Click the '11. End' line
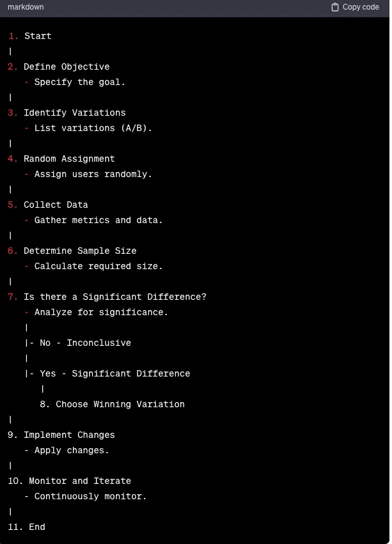The image size is (392, 544). coord(26,527)
